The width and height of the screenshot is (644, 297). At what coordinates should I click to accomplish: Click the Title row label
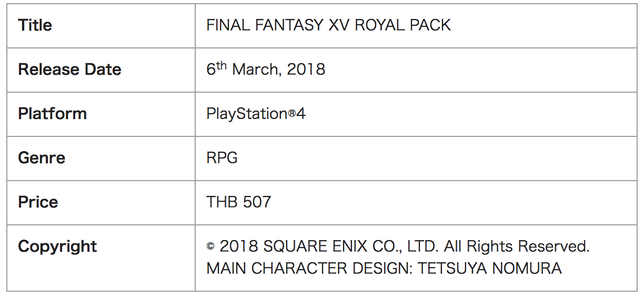tap(35, 25)
